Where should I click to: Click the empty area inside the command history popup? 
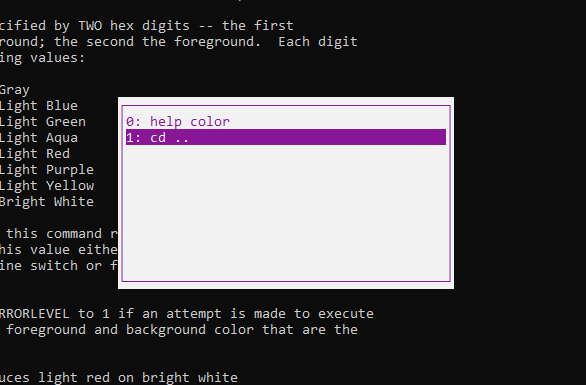tap(286, 213)
